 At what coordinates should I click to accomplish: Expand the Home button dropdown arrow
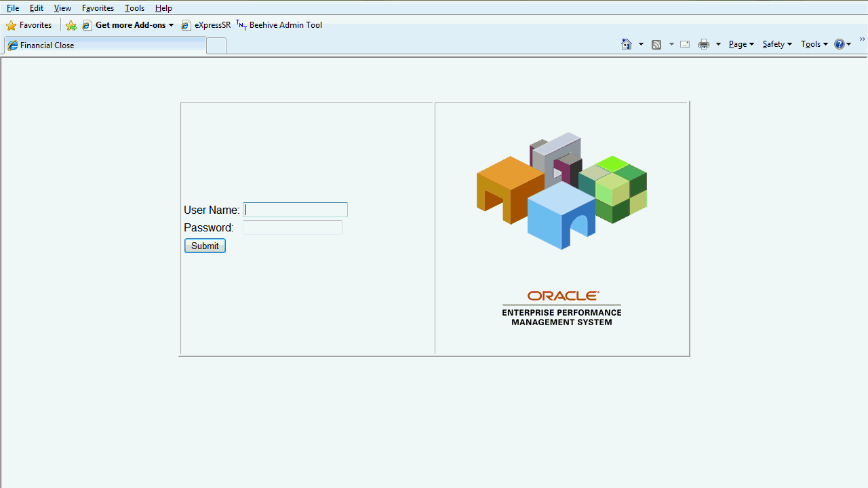pos(641,44)
